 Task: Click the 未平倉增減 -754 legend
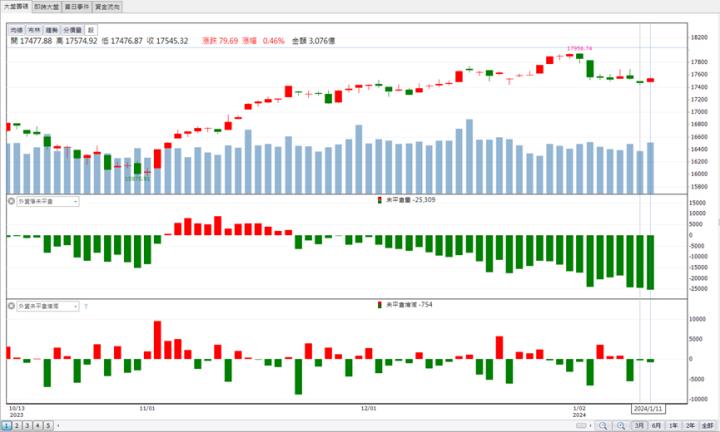coord(405,305)
